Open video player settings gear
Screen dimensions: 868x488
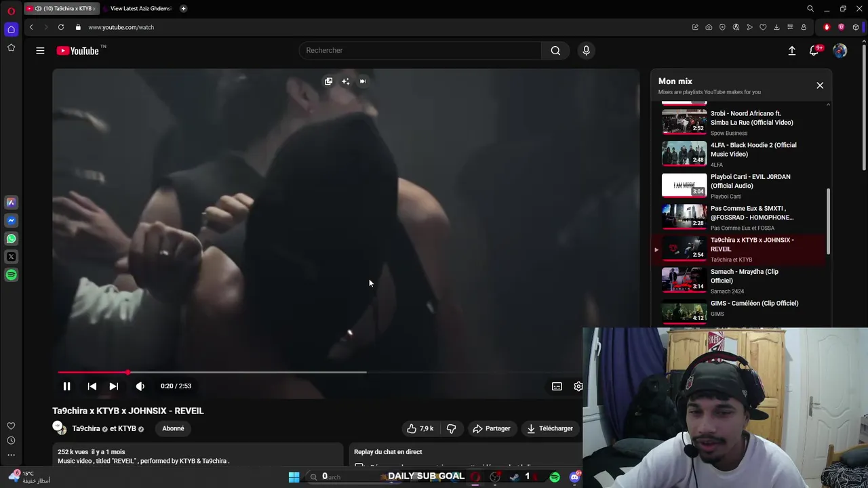(x=578, y=386)
